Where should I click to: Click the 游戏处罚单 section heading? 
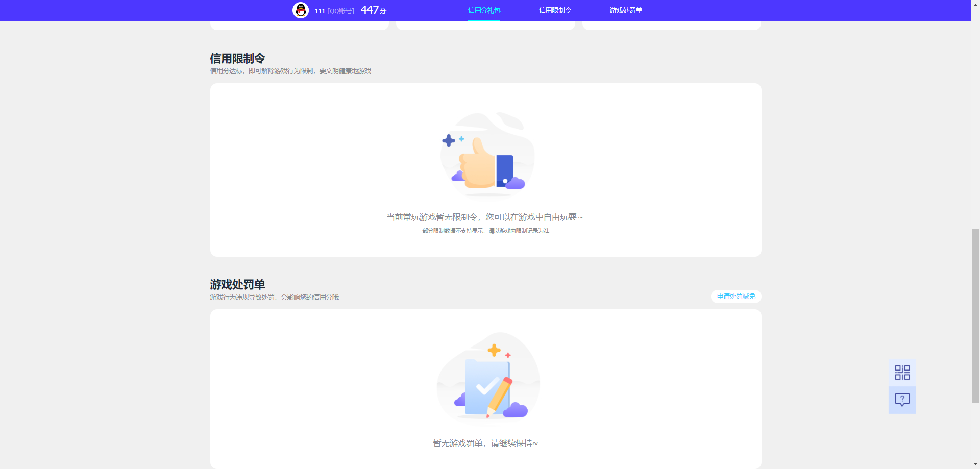pos(237,285)
